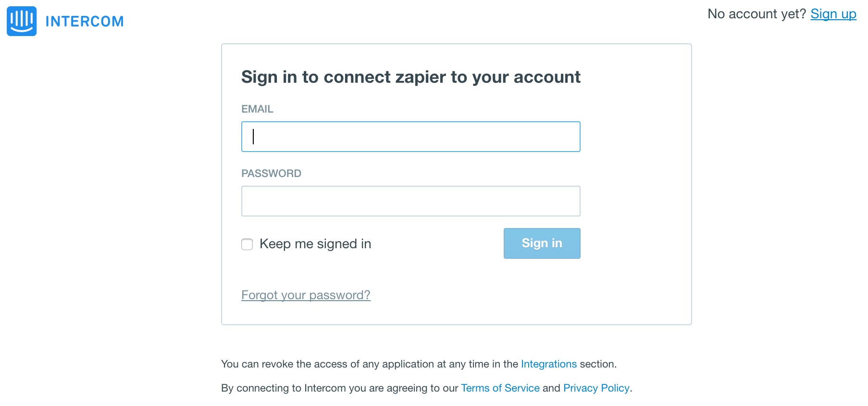The height and width of the screenshot is (406, 868).
Task: Focus the Email input field
Action: pos(411,137)
